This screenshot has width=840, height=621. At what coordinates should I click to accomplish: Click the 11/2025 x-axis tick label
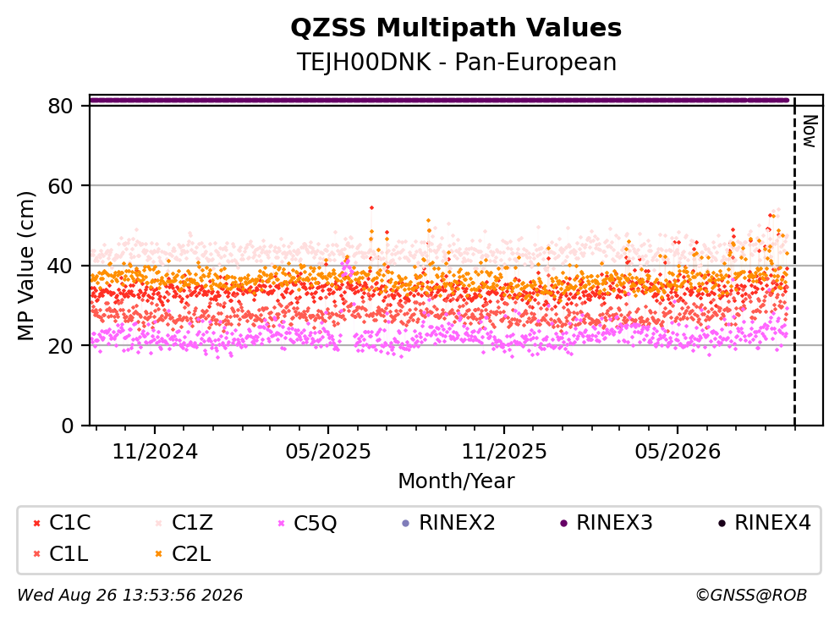504,452
